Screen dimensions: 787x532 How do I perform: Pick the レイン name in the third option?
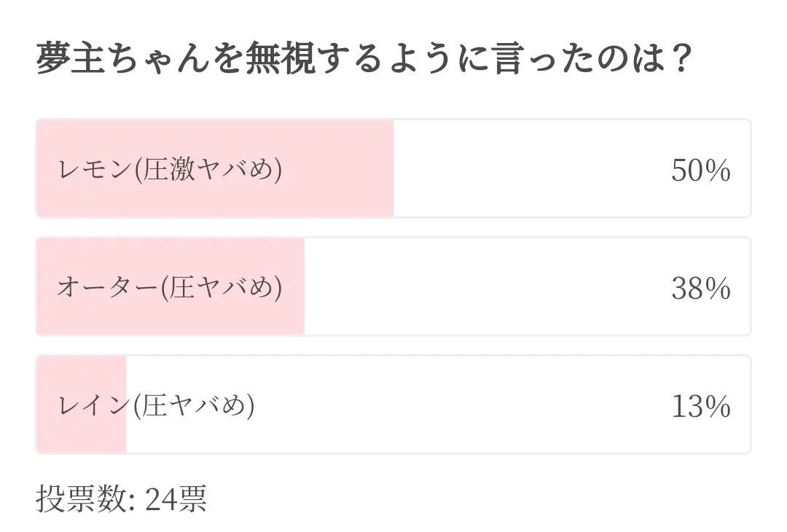pyautogui.click(x=93, y=405)
